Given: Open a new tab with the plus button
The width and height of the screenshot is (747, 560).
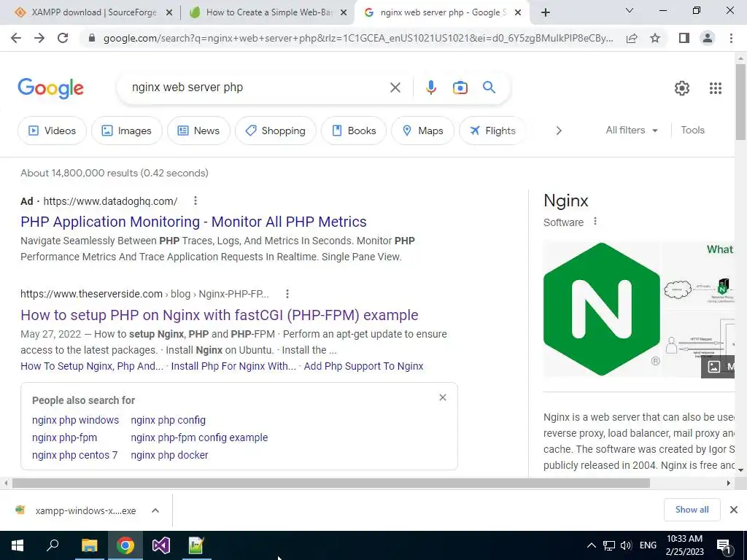Looking at the screenshot, I should 546,12.
